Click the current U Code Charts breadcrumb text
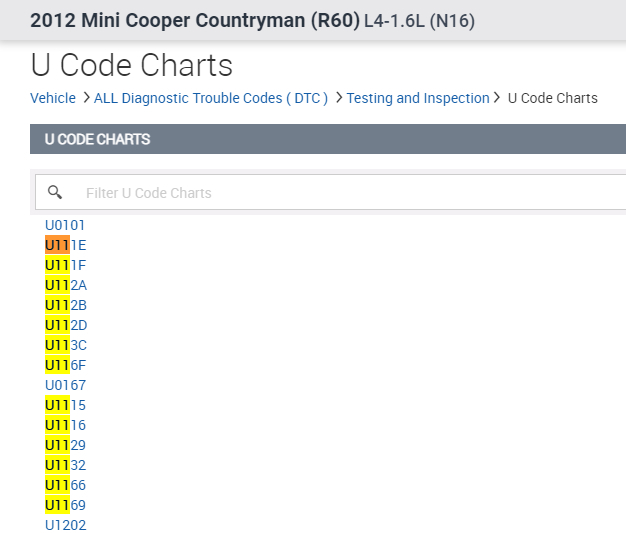626x533 pixels. (553, 98)
